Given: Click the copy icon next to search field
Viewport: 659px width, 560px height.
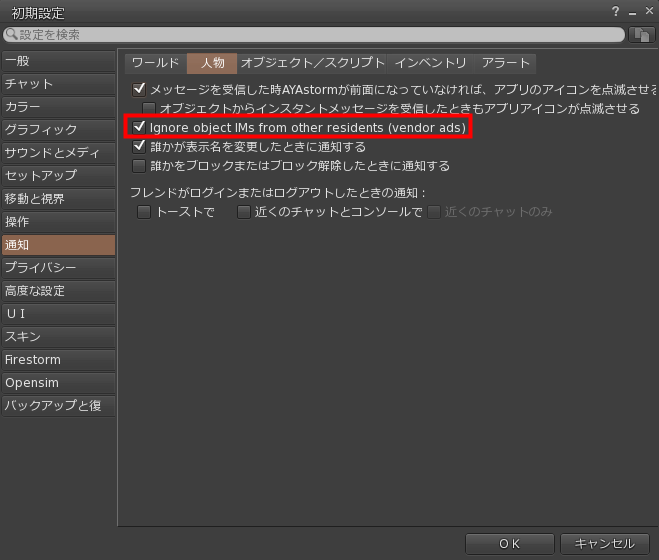Looking at the screenshot, I should tap(642, 35).
